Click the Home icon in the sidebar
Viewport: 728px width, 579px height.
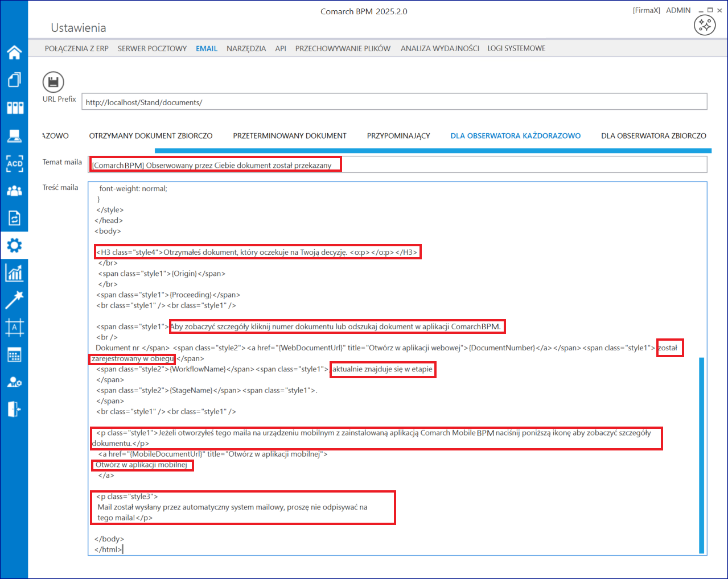14,52
